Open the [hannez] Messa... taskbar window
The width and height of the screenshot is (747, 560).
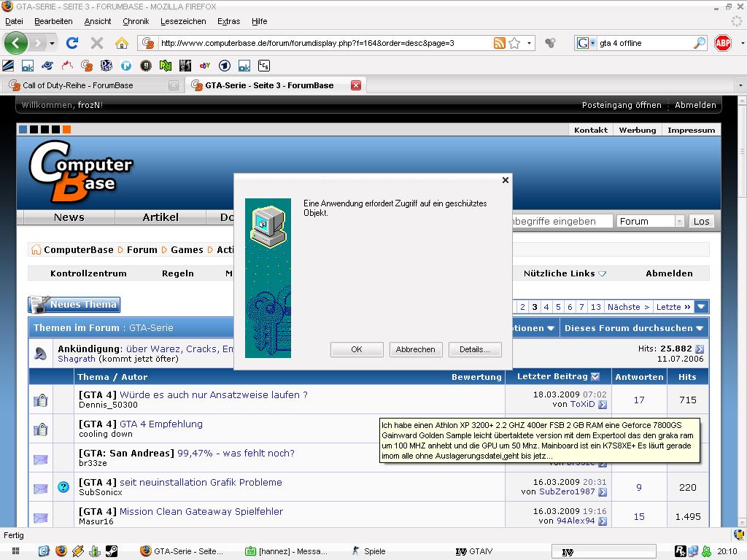pyautogui.click(x=287, y=551)
